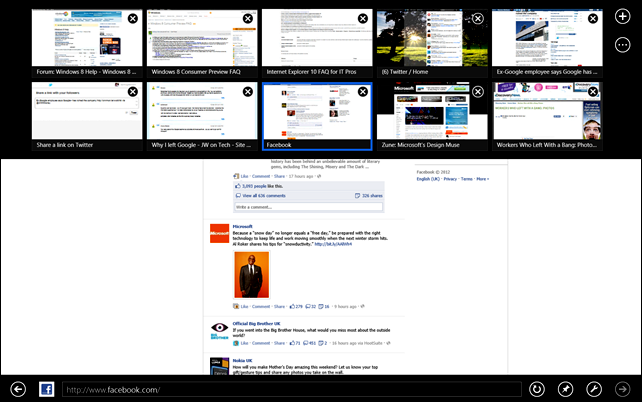Click the Big Brother eye profile picture
This screenshot has height=402, width=642.
tap(219, 330)
